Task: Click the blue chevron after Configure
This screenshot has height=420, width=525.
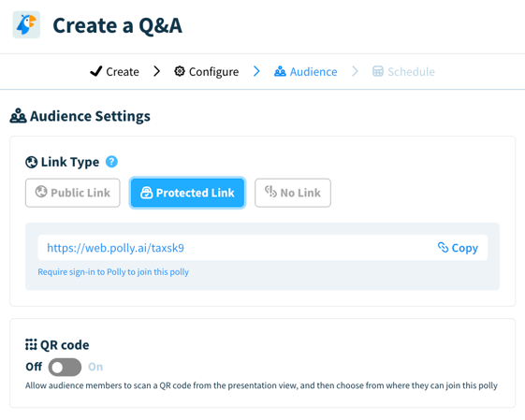Action: [x=256, y=71]
